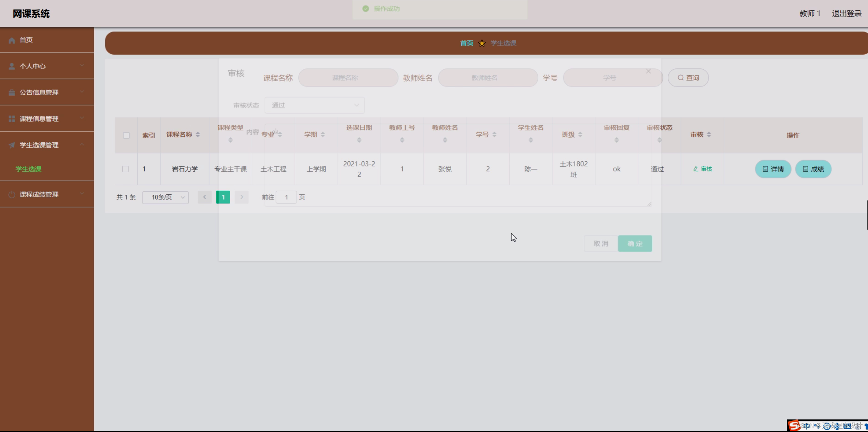Viewport: 868px width, 432px height.
Task: Click the page number input field in pagination
Action: (x=286, y=197)
